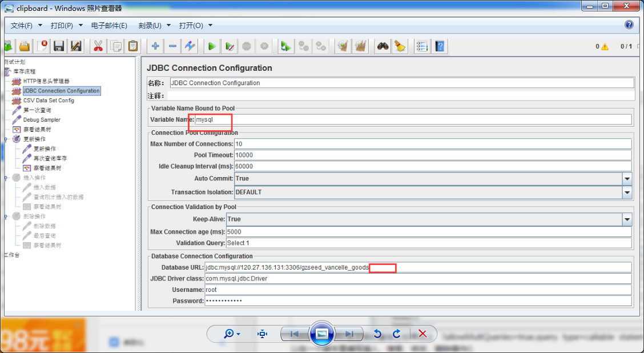Collapse all tree nodes with minus icon
The width and height of the screenshot is (644, 353).
coord(172,46)
